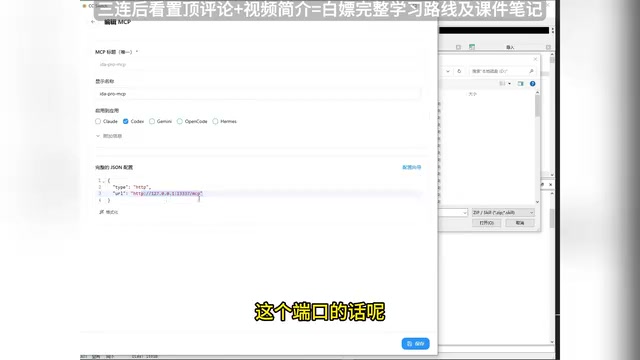
Task: Enable the Gemini checkbox
Action: [152, 121]
